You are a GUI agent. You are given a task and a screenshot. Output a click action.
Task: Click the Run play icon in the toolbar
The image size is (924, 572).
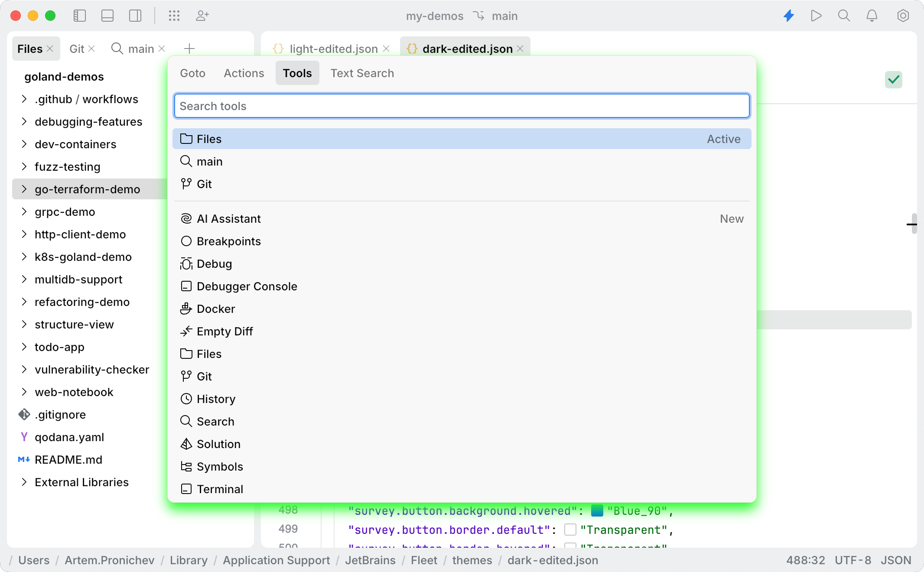point(816,16)
